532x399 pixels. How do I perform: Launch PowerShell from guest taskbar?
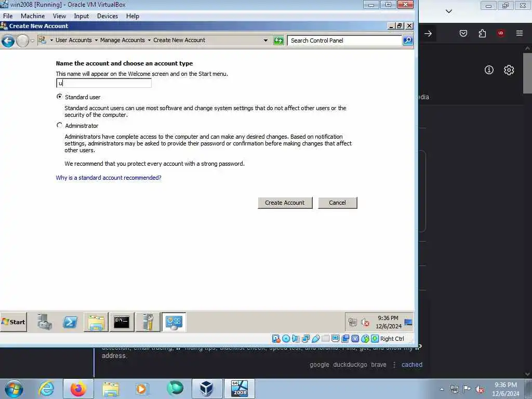point(70,322)
